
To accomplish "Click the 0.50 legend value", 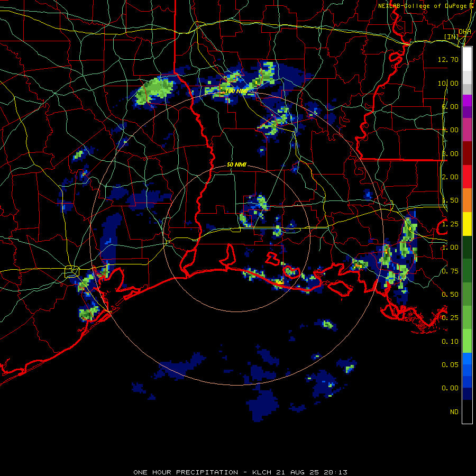I will (x=450, y=295).
